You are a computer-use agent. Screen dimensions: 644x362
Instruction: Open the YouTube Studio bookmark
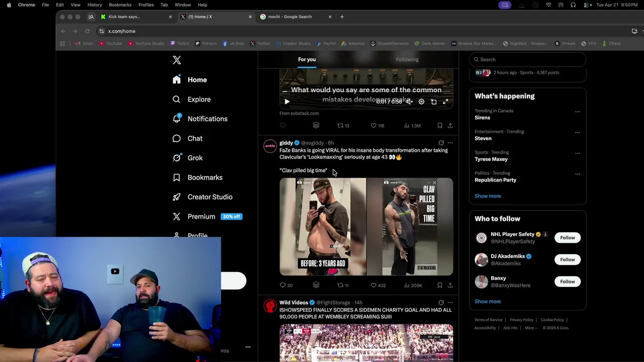coord(146,44)
